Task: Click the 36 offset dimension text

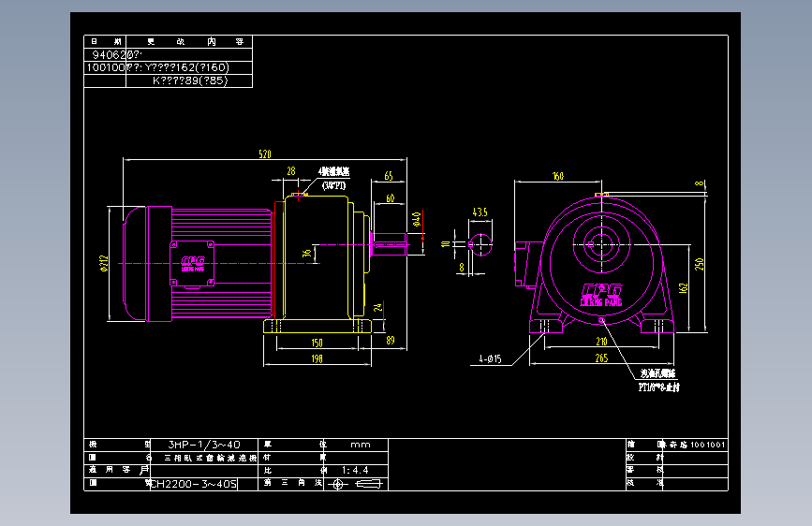Action: (x=307, y=253)
